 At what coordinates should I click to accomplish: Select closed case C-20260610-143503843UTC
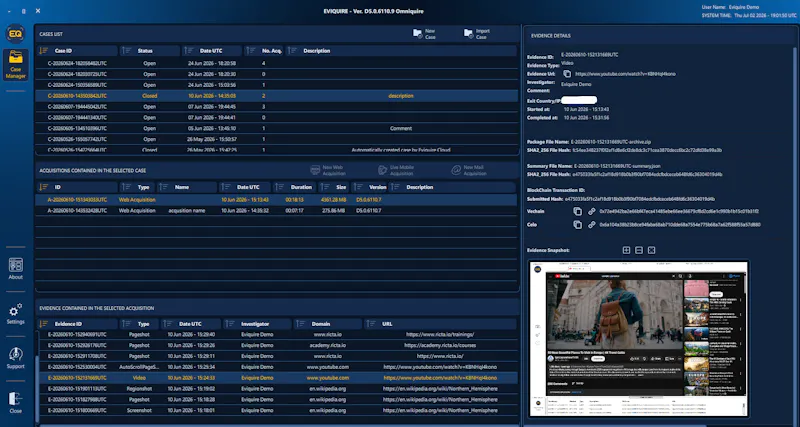pos(277,95)
